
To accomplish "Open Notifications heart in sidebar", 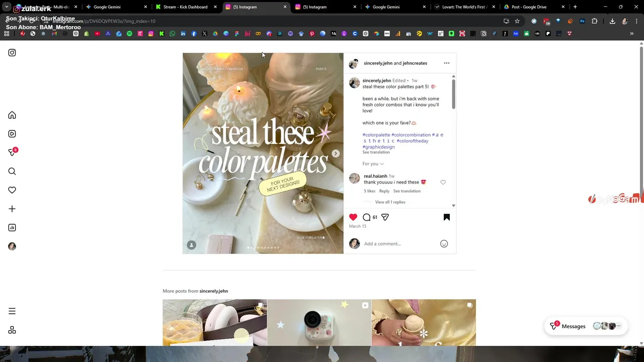I will [x=12, y=190].
